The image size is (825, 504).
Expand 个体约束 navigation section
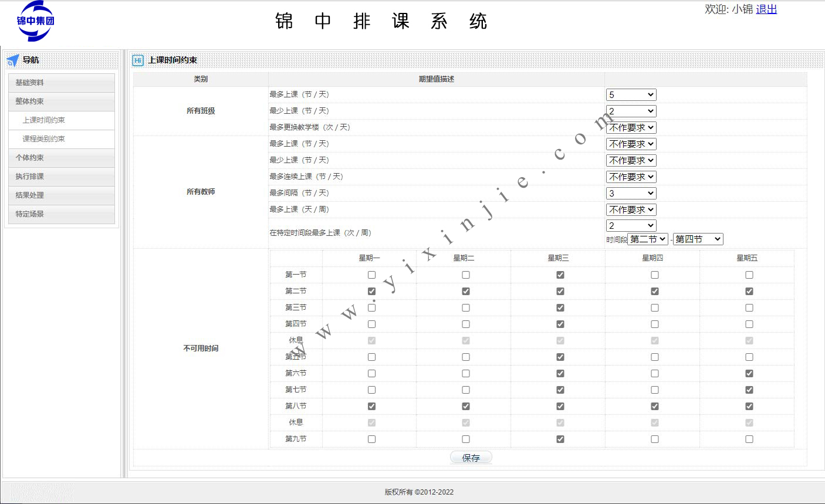pyautogui.click(x=62, y=158)
